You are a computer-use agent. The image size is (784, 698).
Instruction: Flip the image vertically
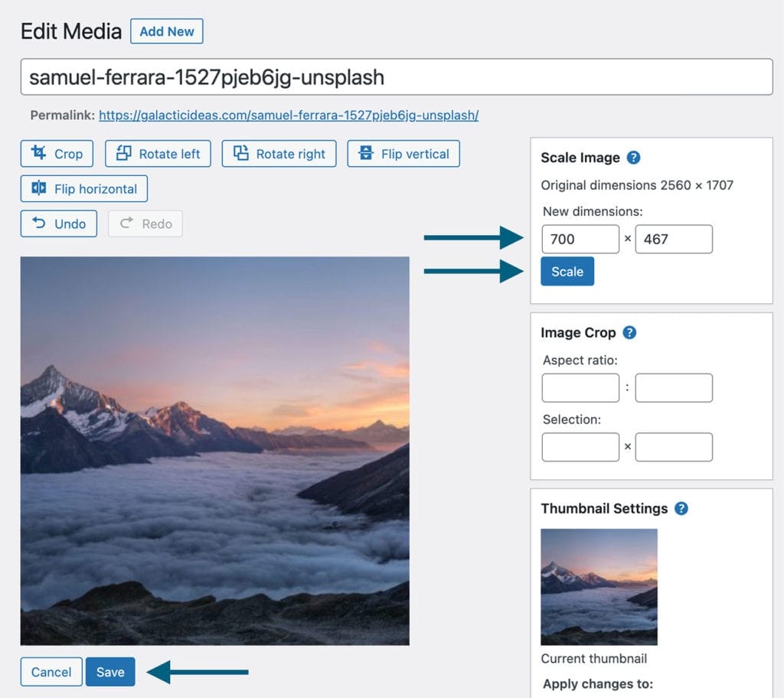[x=403, y=153]
